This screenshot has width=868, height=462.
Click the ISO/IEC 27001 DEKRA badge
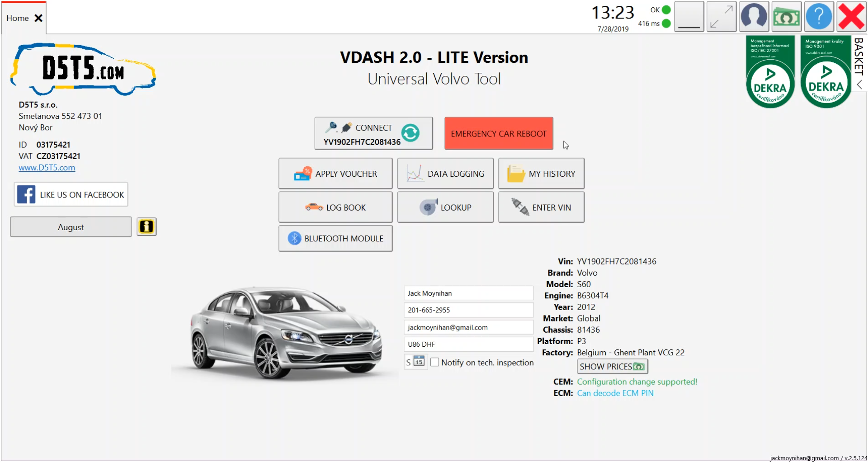tap(770, 72)
